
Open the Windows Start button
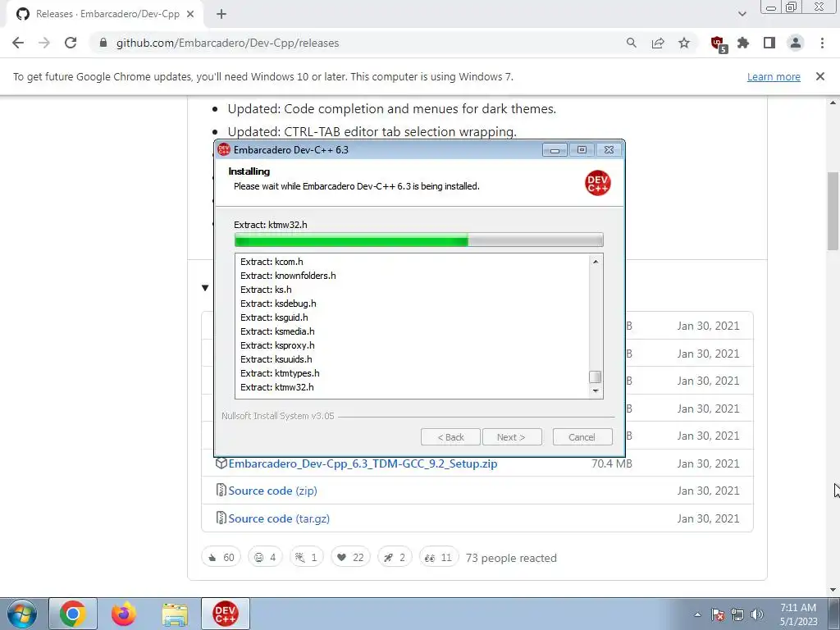(22, 614)
